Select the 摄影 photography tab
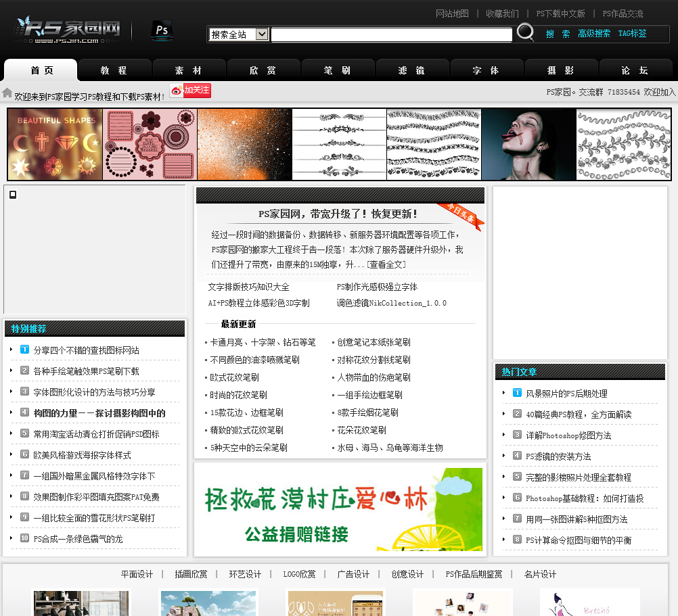The image size is (678, 616). [561, 70]
